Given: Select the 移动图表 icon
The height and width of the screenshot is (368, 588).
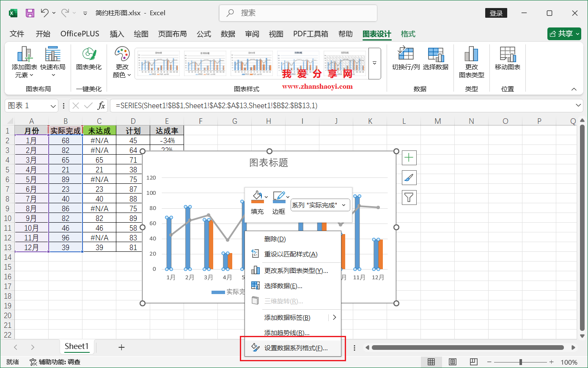Looking at the screenshot, I should click(507, 62).
